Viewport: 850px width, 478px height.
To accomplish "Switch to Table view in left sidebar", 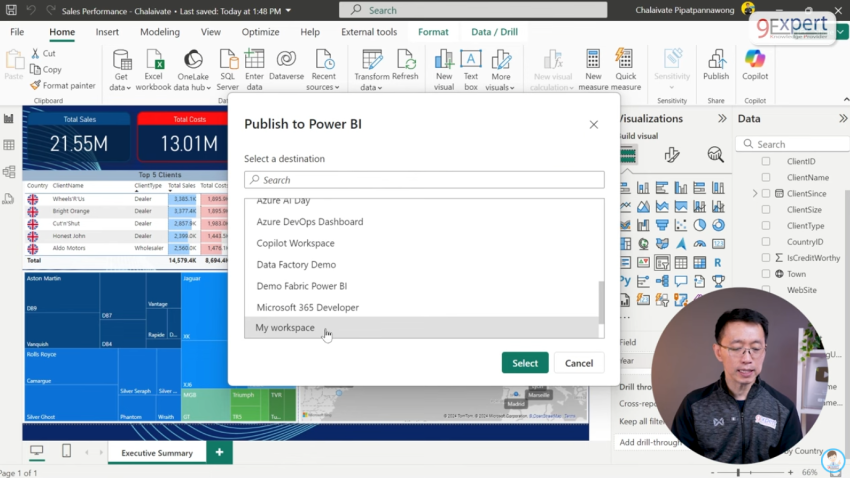I will (9, 145).
